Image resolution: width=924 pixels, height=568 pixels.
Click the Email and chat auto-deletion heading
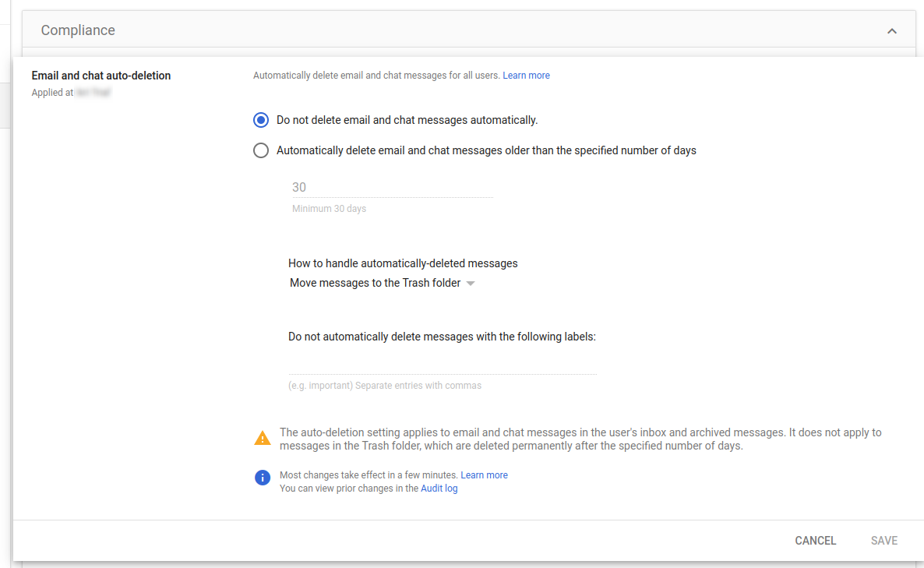101,76
